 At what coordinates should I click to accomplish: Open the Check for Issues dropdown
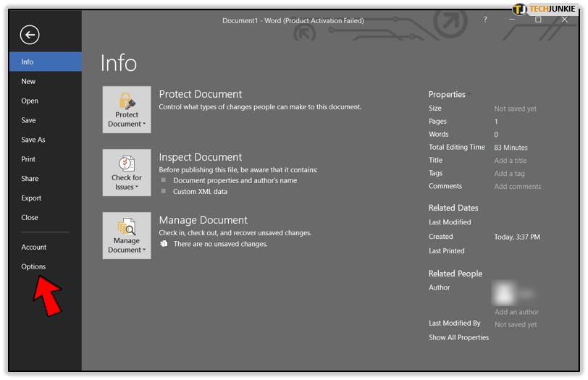127,172
